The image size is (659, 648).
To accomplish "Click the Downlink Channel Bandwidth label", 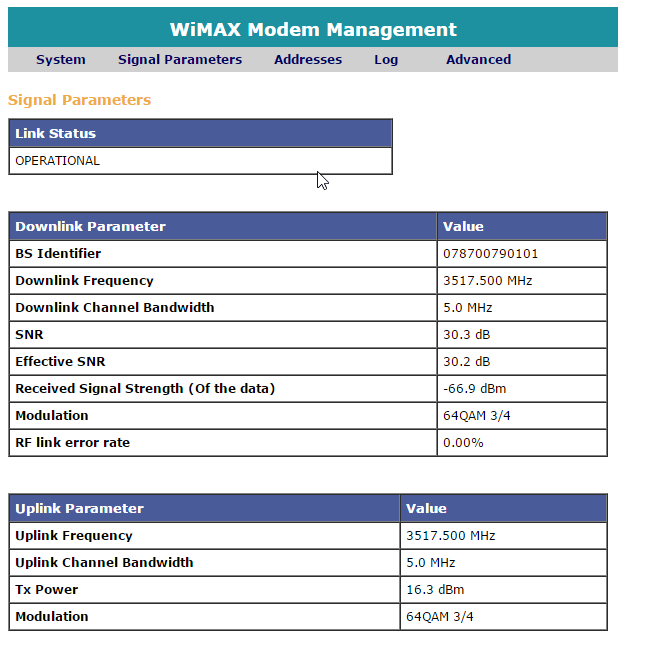I will [x=115, y=308].
